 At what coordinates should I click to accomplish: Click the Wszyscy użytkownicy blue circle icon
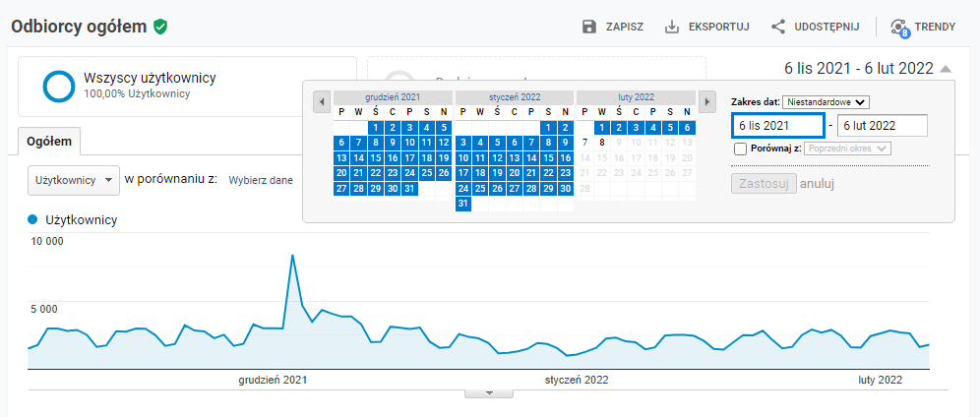coord(59,87)
